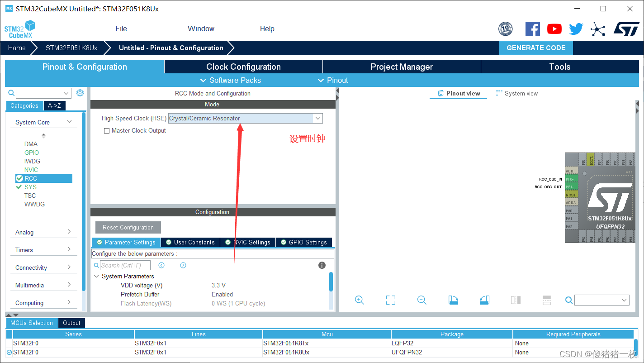Image resolution: width=644 pixels, height=363 pixels.
Task: Click the GENERATE CODE button
Action: (536, 48)
